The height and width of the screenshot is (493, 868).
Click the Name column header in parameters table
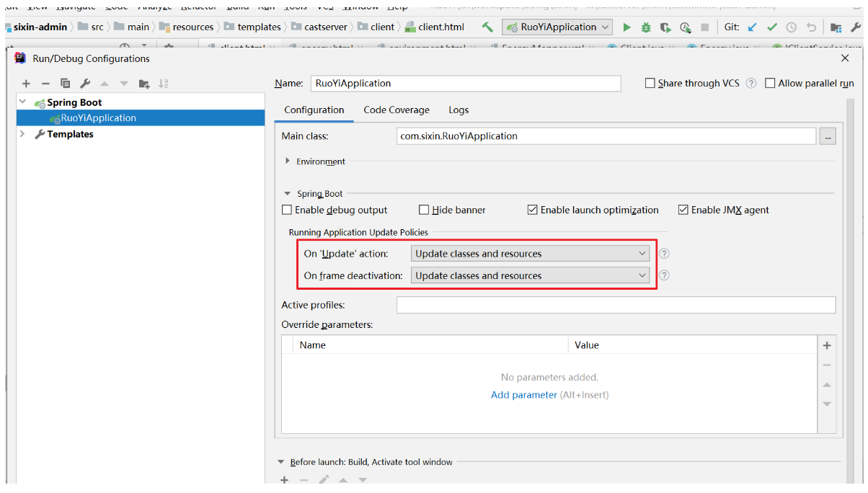430,345
